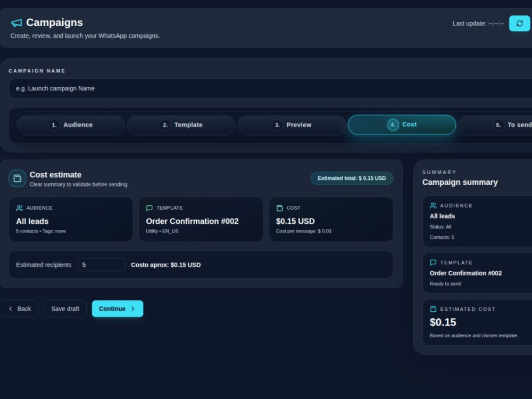The image size is (532, 399).
Task: Click the 'Cost estimate' heading
Action: click(x=56, y=174)
